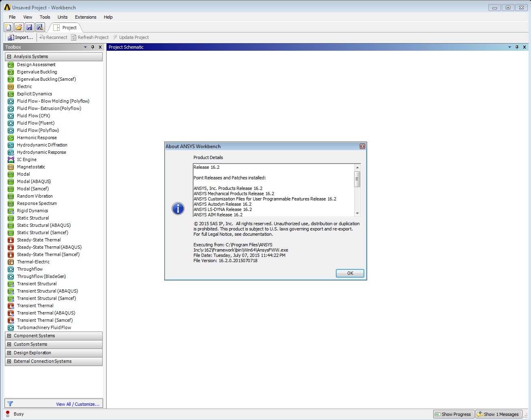Click the Modal analysis system icon
The image size is (531, 420).
click(11, 174)
